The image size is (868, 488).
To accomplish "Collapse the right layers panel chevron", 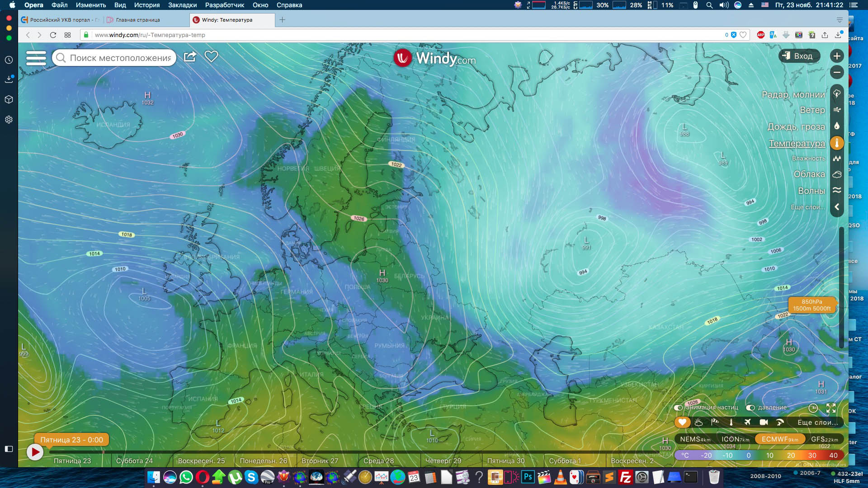I will coord(837,206).
